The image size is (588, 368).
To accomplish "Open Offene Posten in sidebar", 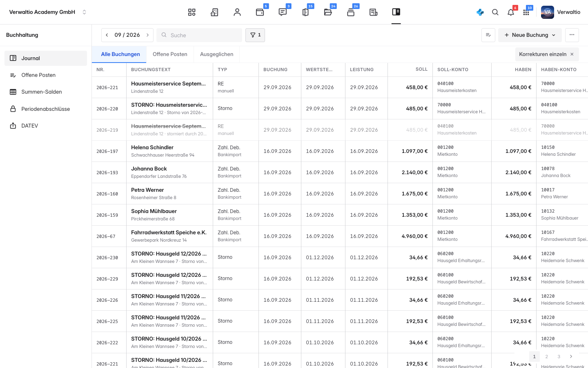I will point(46,75).
